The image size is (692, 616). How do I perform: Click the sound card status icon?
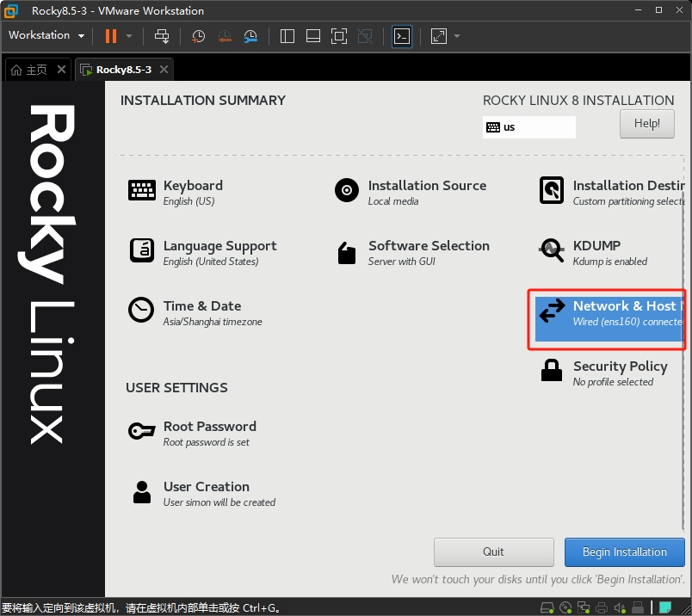(620, 608)
